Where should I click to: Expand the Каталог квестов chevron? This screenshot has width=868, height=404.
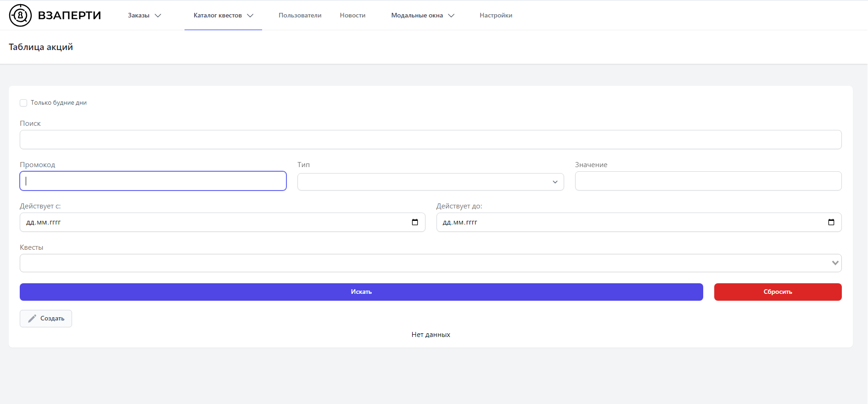point(250,16)
